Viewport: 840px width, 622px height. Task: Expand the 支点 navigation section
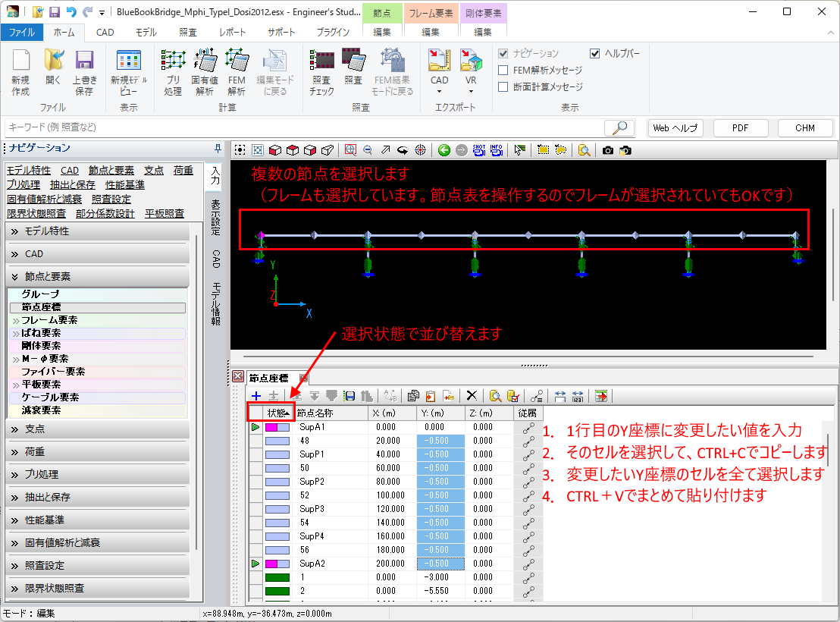pos(97,429)
